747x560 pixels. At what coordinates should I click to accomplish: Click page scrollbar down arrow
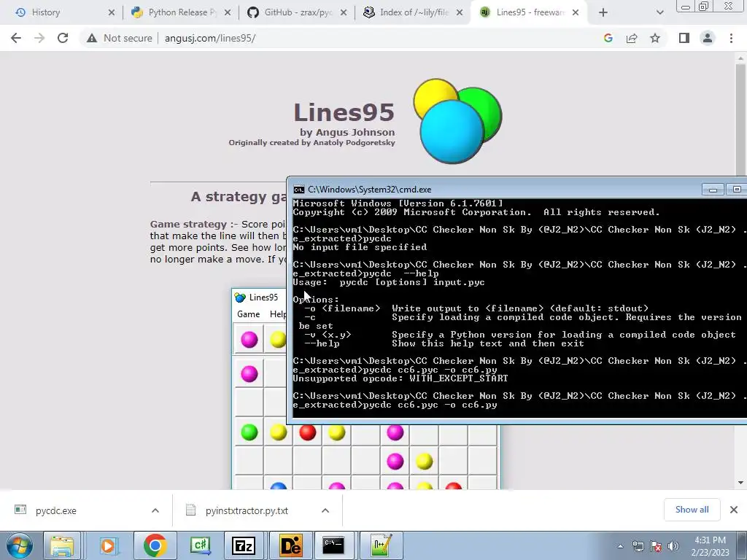point(740,483)
